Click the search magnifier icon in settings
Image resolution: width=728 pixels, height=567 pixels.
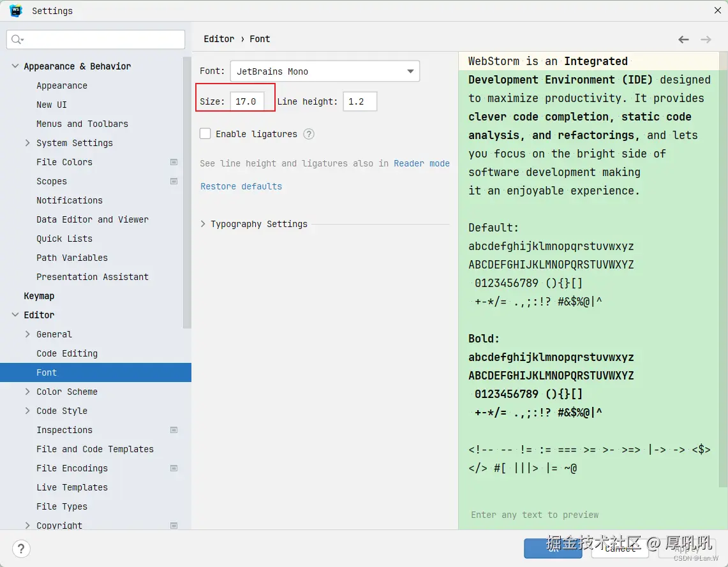[x=17, y=40]
